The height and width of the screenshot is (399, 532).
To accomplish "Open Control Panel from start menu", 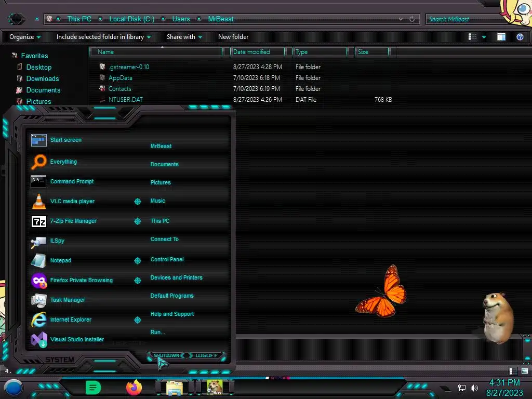I will click(x=167, y=259).
